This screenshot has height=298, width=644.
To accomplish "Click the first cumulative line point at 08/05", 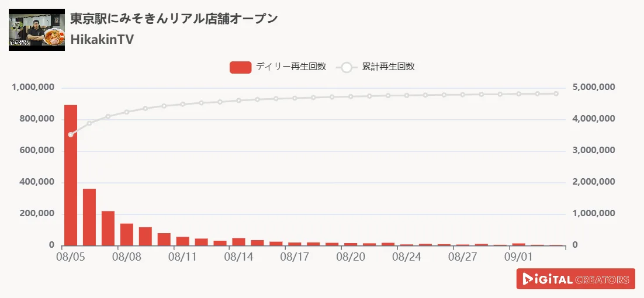I will (x=71, y=134).
